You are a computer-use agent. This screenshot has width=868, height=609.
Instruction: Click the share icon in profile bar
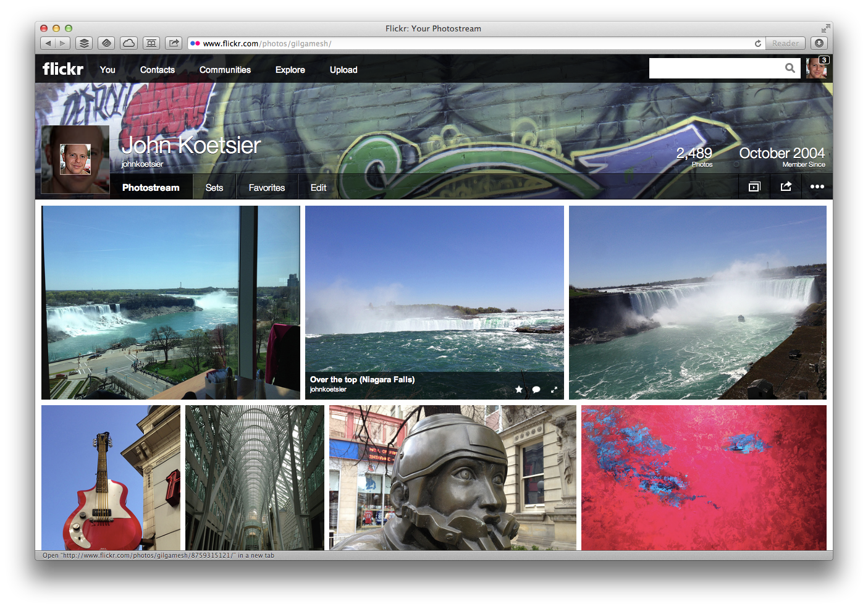click(786, 187)
